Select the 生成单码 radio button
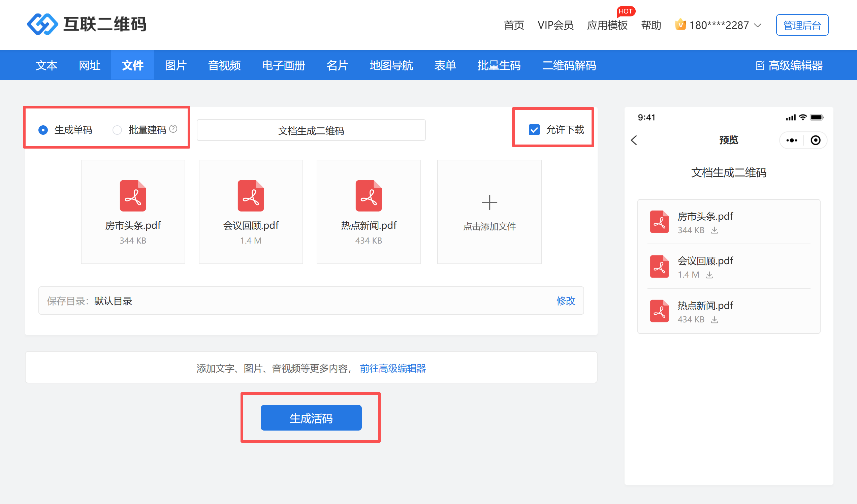The height and width of the screenshot is (504, 857). [43, 130]
